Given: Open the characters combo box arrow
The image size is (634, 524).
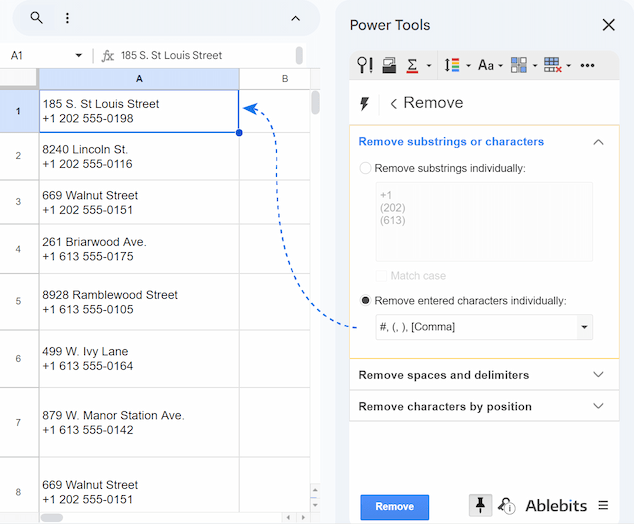Looking at the screenshot, I should point(584,327).
